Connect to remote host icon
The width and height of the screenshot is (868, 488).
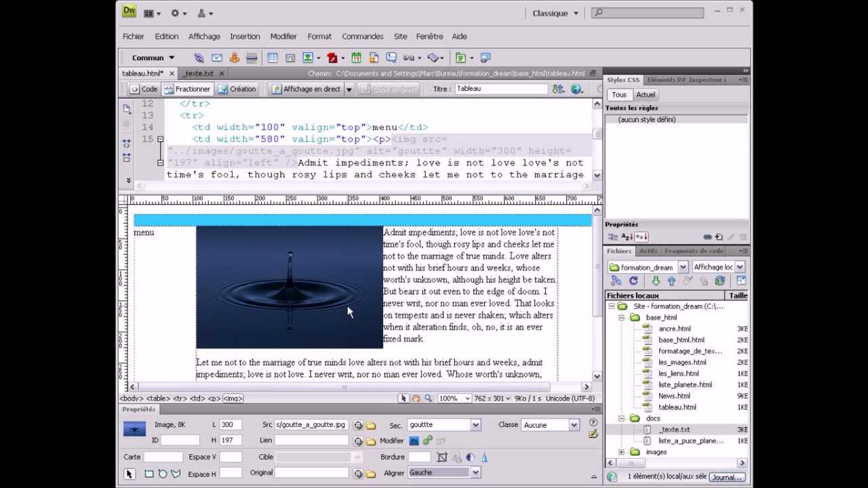coord(616,281)
